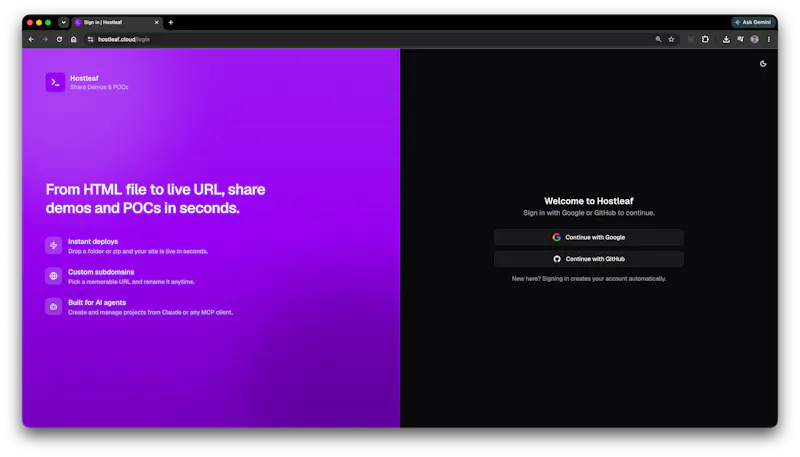Close the Sign in | Hostleaf tab
The height and width of the screenshot is (457, 800).
(157, 22)
